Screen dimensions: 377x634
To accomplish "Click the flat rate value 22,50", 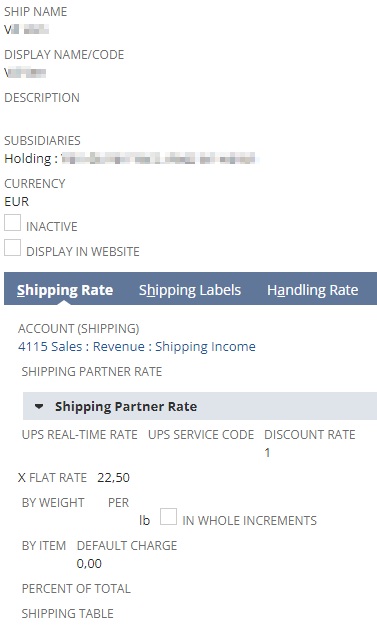I will coord(113,478).
